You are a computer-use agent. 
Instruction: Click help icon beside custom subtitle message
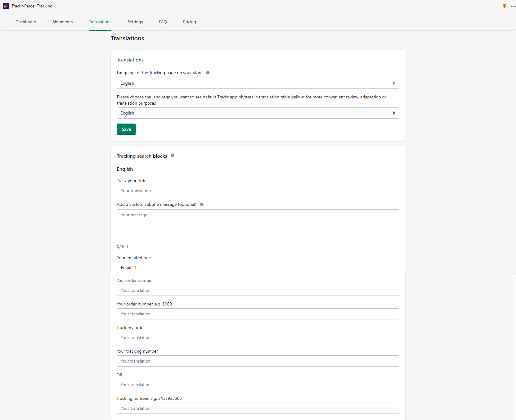(202, 204)
